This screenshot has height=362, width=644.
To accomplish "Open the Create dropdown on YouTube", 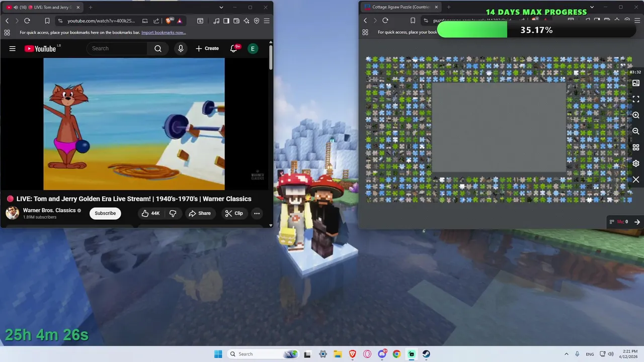I will coord(207,48).
